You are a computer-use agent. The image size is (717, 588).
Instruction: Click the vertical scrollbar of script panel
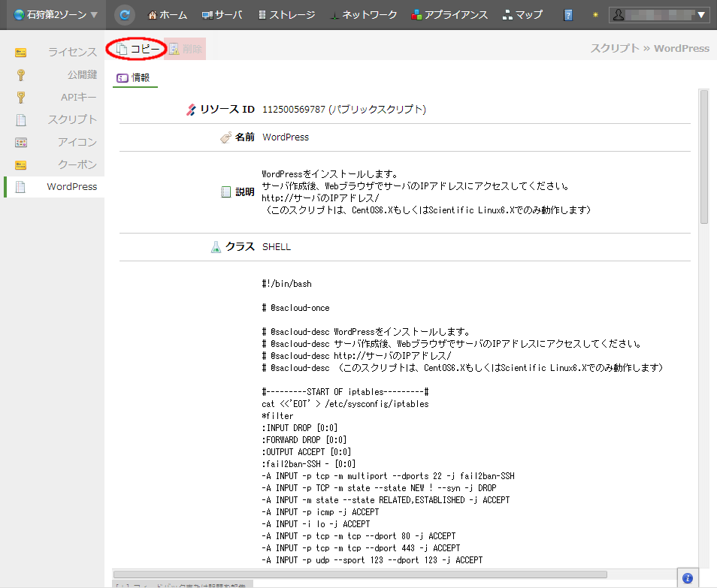tap(704, 156)
